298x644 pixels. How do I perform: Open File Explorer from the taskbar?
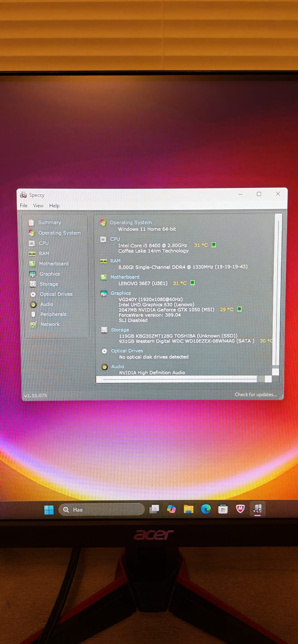point(188,509)
